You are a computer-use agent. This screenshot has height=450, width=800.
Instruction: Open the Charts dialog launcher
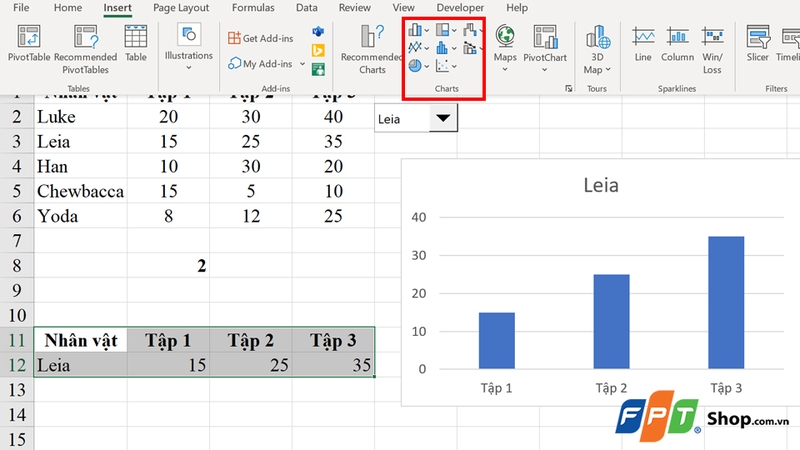pyautogui.click(x=568, y=89)
